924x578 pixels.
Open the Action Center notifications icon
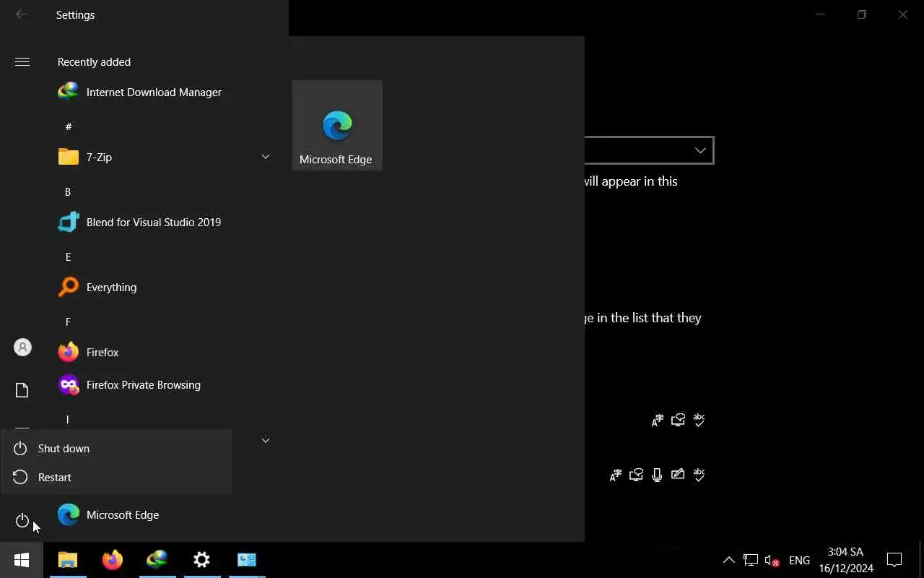[x=894, y=560]
